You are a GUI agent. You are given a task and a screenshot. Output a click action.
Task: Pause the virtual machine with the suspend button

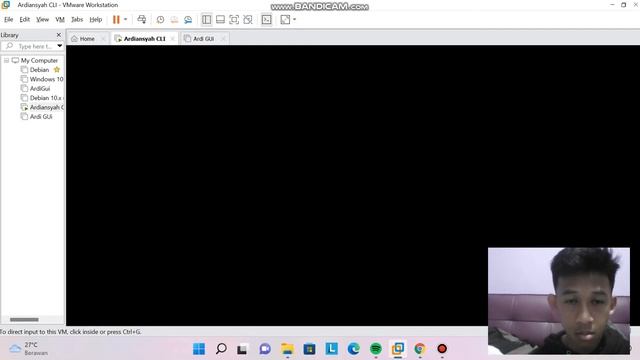point(116,20)
